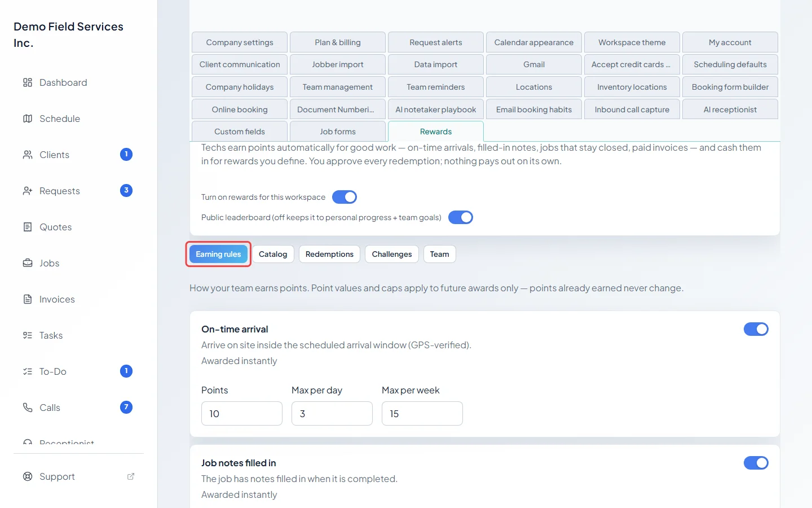812x508 pixels.
Task: Disable the Job notes filled in rule
Action: pyautogui.click(x=756, y=463)
